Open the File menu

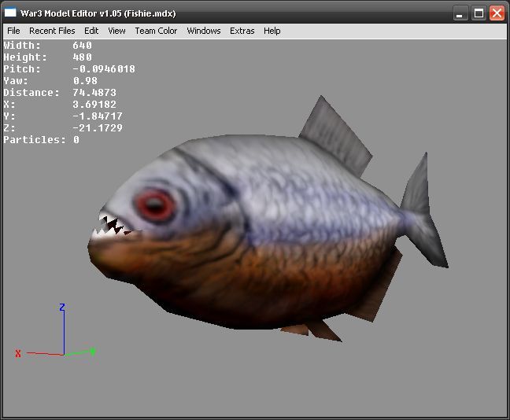[x=13, y=31]
